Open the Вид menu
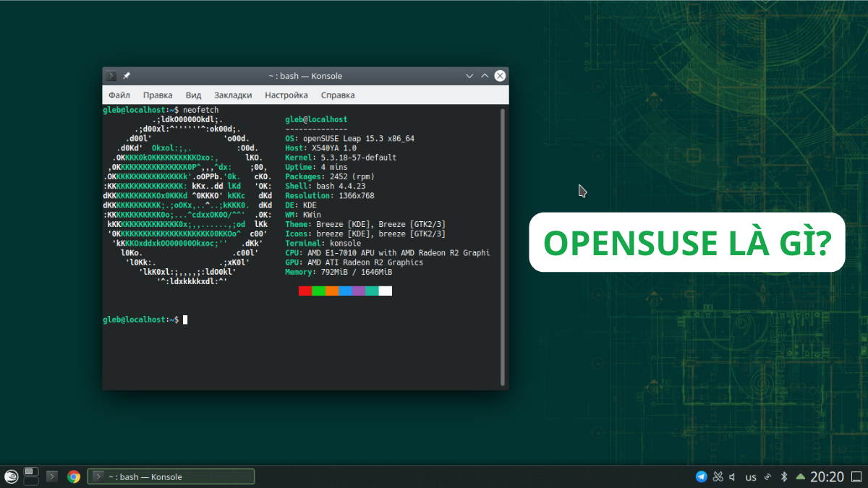This screenshot has height=488, width=868. [x=193, y=95]
